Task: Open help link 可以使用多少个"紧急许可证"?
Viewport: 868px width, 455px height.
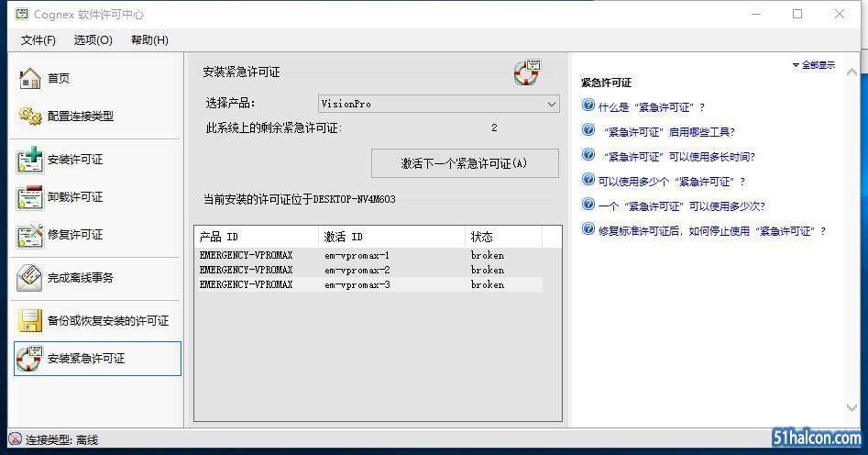Action: [x=672, y=182]
